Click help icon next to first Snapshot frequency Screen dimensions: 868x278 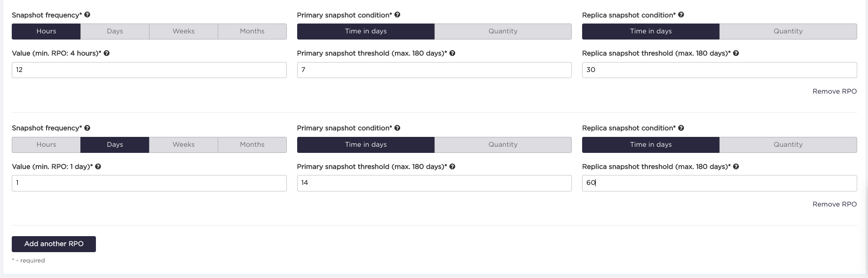point(87,15)
